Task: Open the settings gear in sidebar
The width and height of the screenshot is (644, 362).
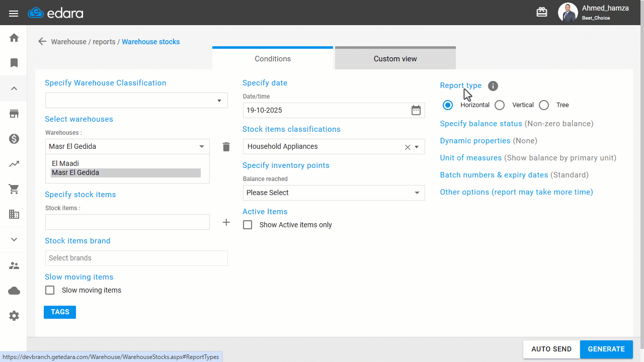Action: coord(14,316)
